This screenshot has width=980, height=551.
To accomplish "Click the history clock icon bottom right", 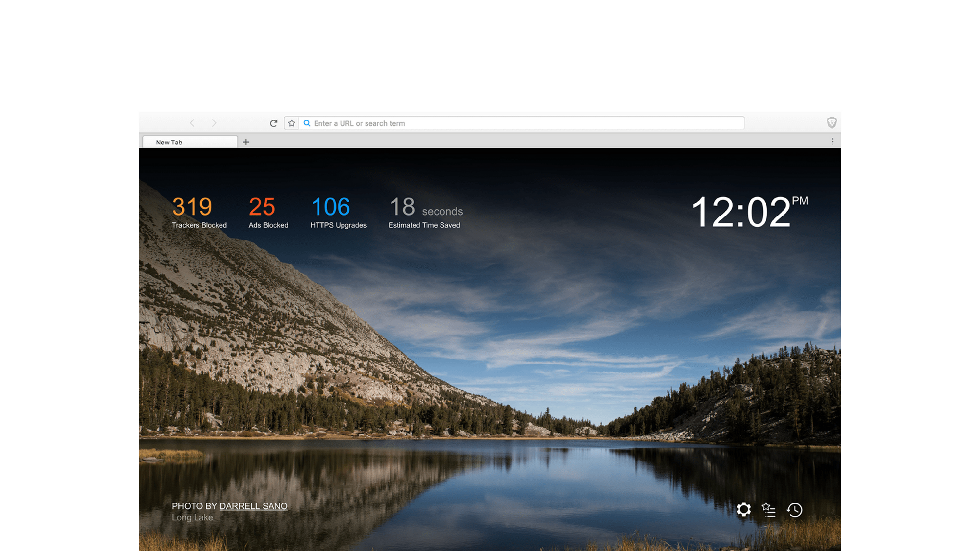I will pos(795,509).
